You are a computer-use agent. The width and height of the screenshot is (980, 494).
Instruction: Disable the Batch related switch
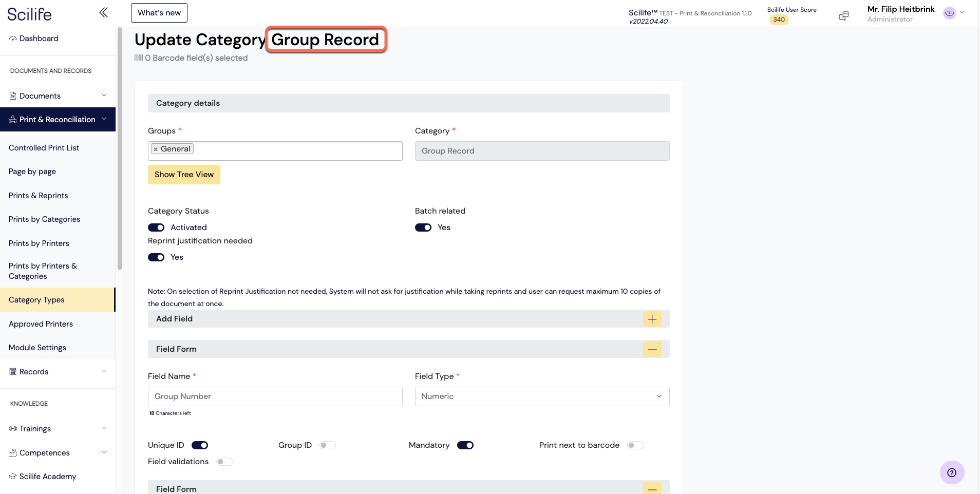coord(423,227)
